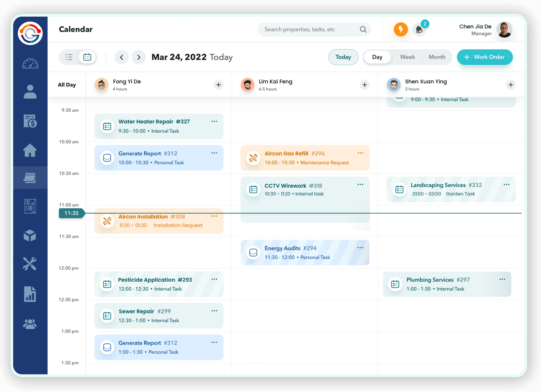Open options menu for Water Heater Repair #327
The width and height of the screenshot is (541, 392).
pos(214,121)
